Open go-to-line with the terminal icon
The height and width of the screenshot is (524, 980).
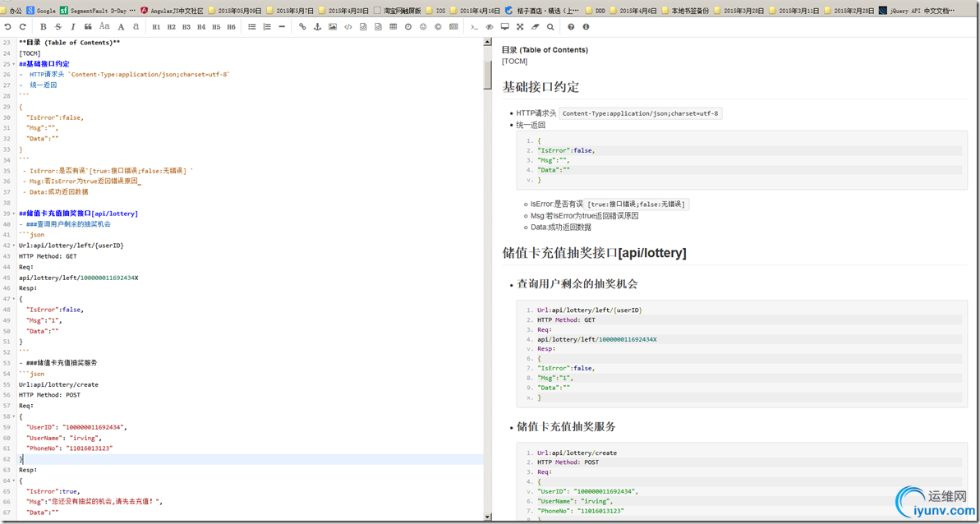tap(474, 27)
